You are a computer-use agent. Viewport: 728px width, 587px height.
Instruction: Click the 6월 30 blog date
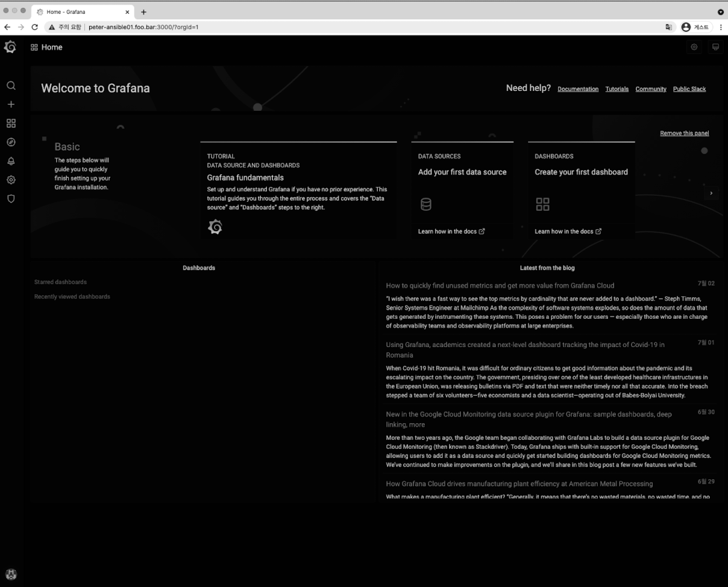pos(706,412)
